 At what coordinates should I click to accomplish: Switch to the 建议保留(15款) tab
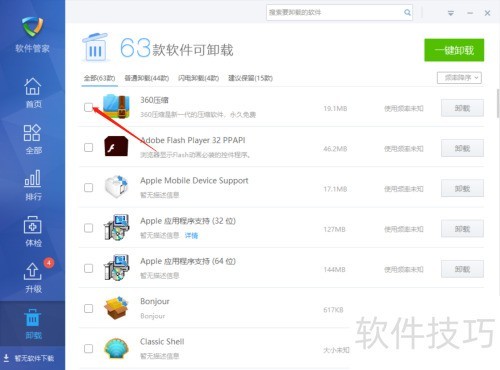(250, 78)
